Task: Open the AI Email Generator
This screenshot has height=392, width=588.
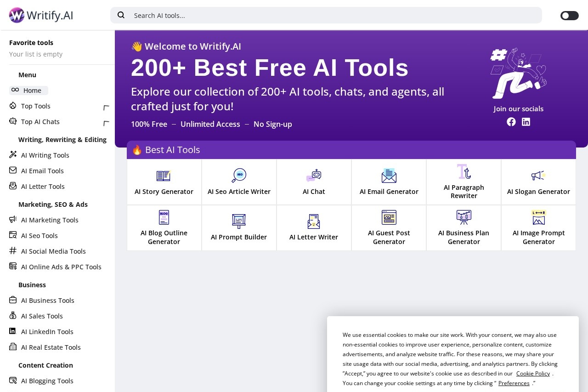Action: tap(389, 182)
